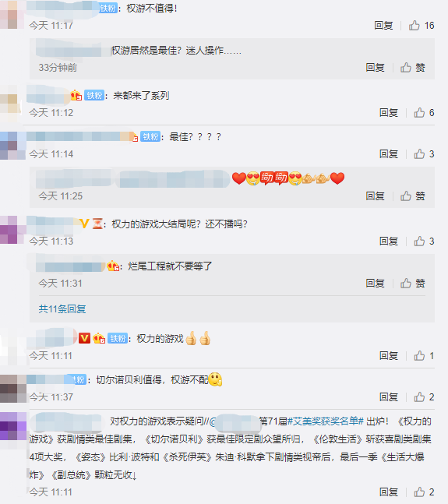
Task: Click the 铁粉 badge beside '最佳????'
Action: coord(150,137)
